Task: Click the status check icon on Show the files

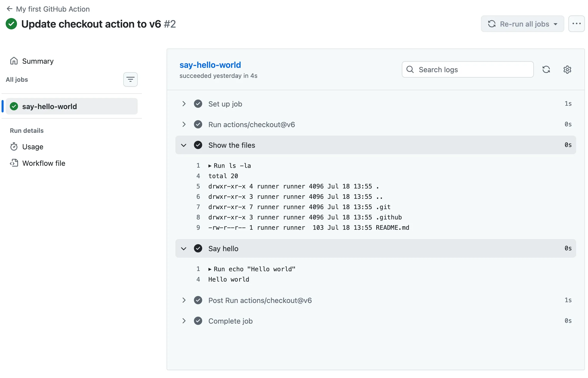Action: 198,145
